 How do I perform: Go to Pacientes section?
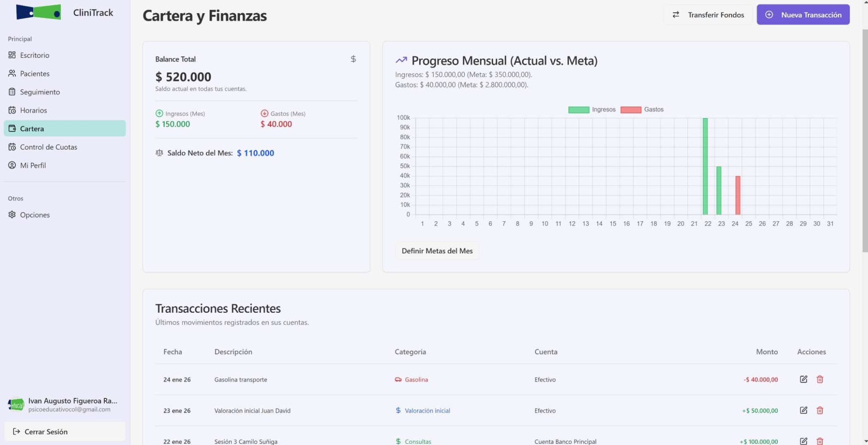[x=34, y=73]
